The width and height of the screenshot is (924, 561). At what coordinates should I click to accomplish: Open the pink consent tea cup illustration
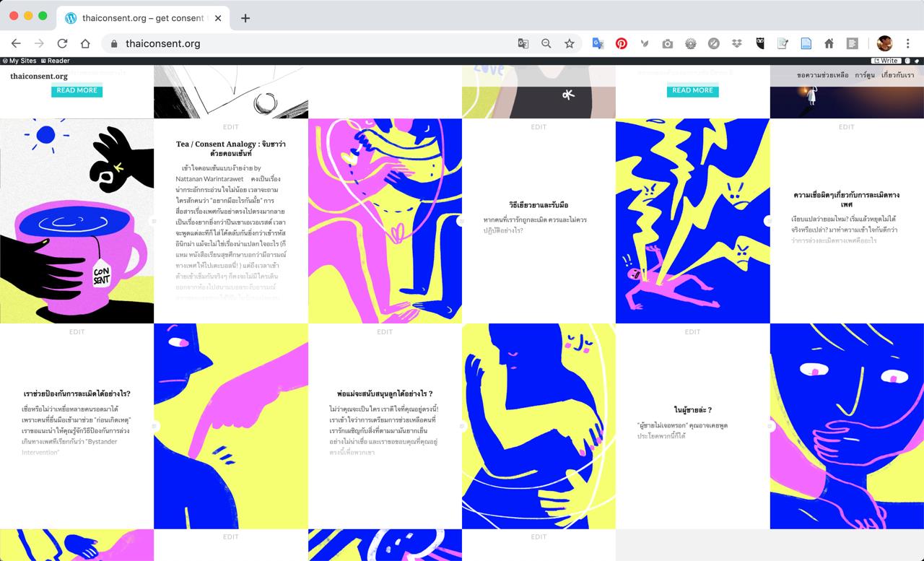click(x=77, y=221)
